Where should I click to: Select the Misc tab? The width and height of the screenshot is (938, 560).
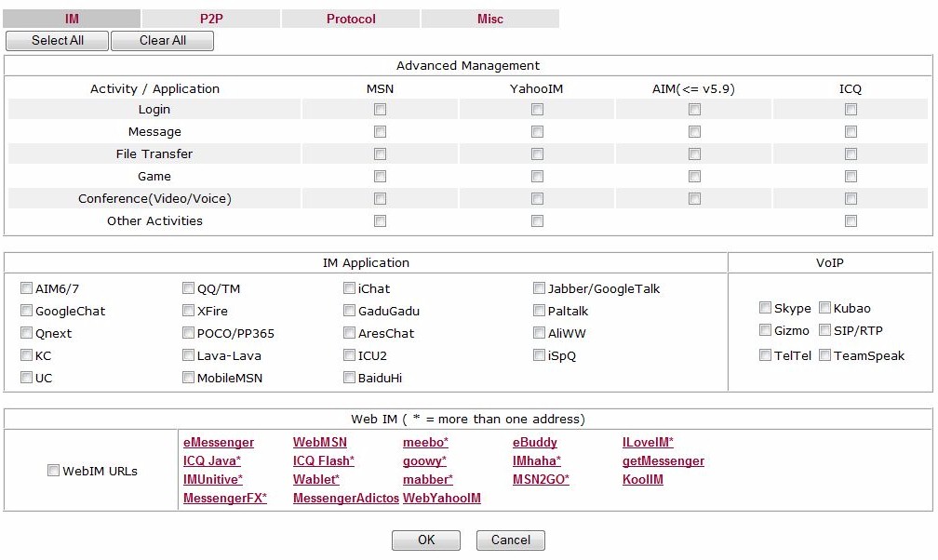point(489,19)
